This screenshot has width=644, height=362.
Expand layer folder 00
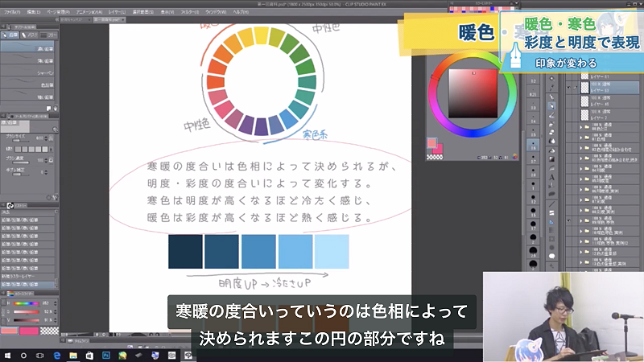pyautogui.click(x=581, y=127)
